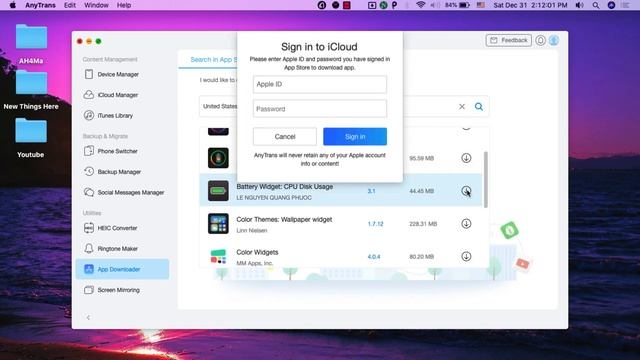The width and height of the screenshot is (640, 360).
Task: Click version 4.0.4 link
Action: (x=374, y=257)
